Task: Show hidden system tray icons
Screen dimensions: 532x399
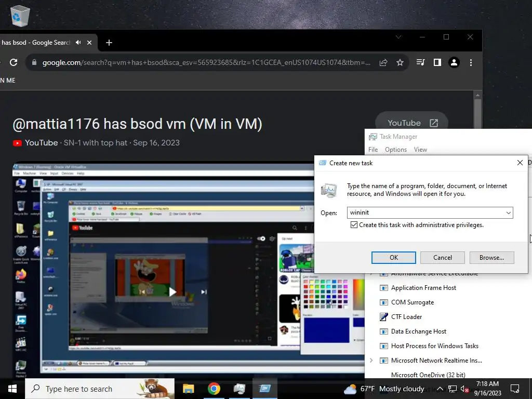Action: coord(440,389)
